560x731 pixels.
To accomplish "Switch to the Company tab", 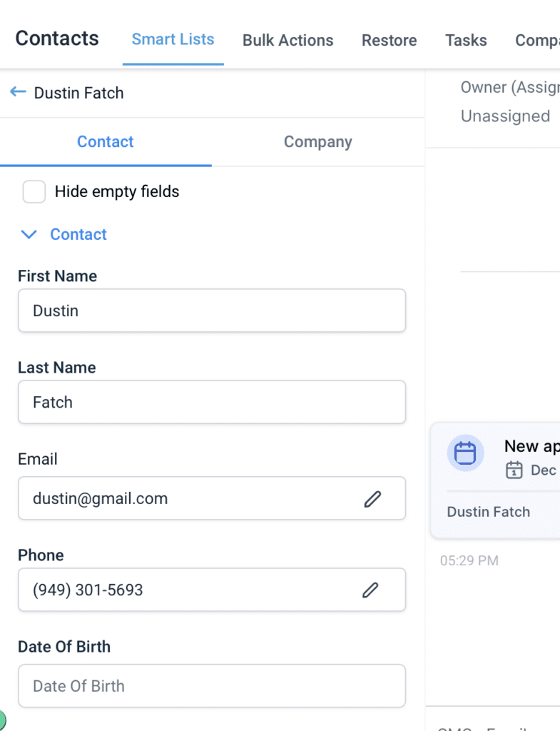I will pos(317,142).
